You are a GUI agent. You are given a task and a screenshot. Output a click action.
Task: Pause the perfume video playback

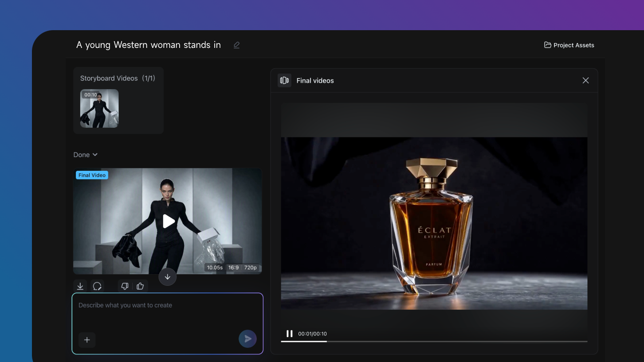289,334
